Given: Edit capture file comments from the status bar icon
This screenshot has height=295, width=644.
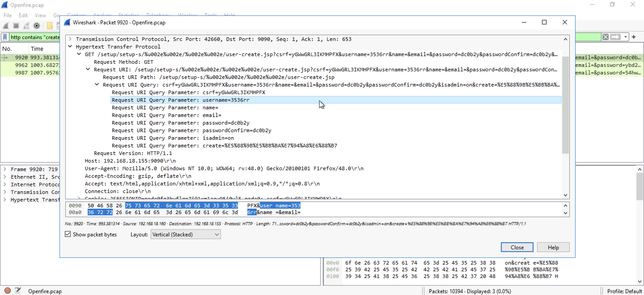Looking at the screenshot, I should (18, 291).
